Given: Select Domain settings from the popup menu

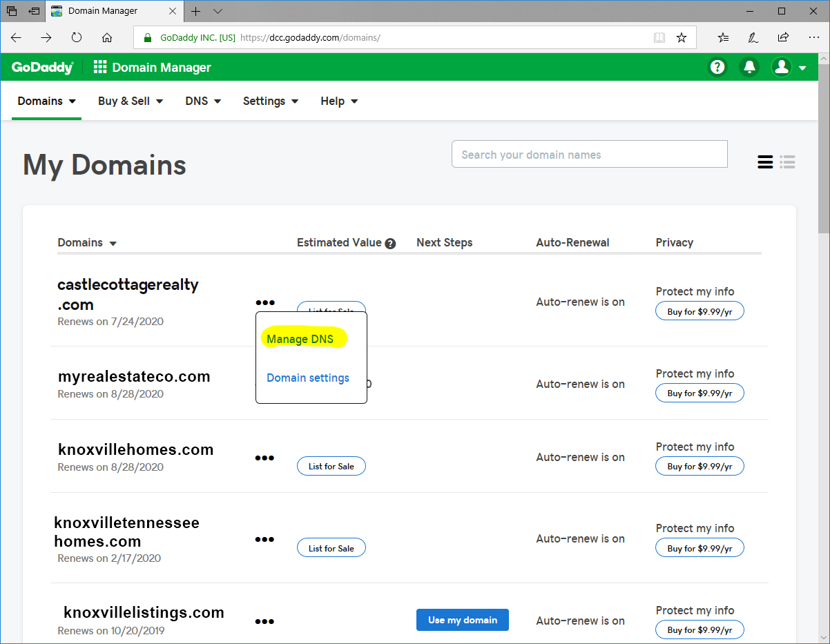Looking at the screenshot, I should (x=308, y=378).
